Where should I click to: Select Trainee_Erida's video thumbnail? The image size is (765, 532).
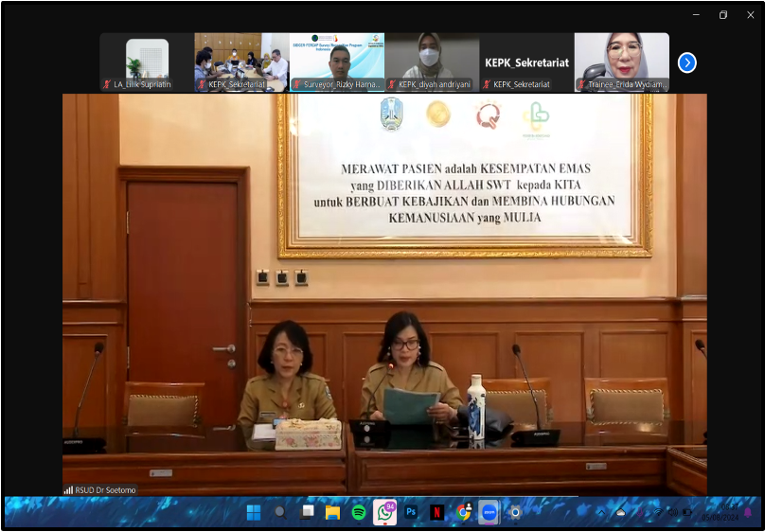coord(622,62)
